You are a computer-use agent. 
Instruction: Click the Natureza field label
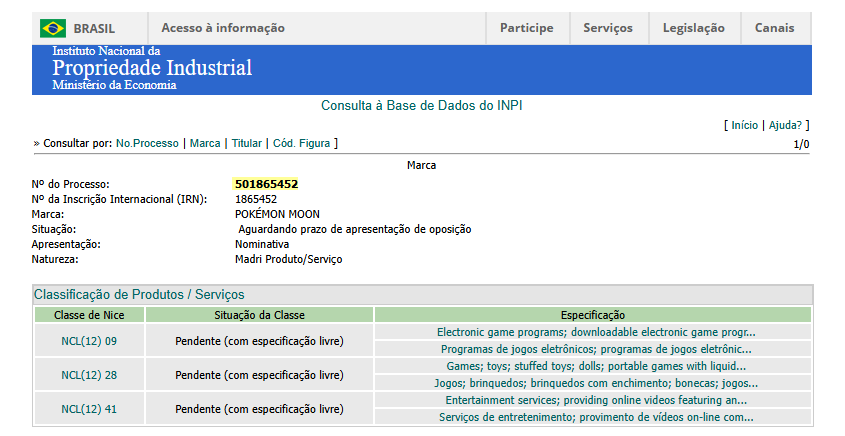tap(54, 260)
